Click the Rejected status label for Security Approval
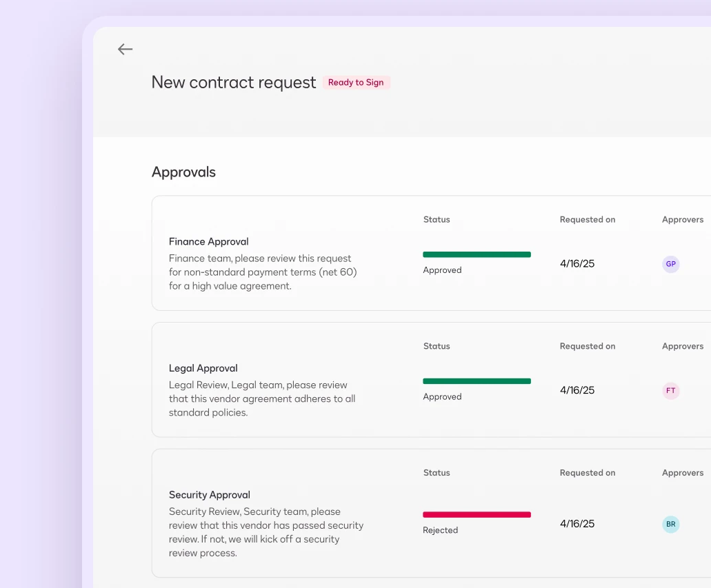This screenshot has height=588, width=711. pos(440,530)
